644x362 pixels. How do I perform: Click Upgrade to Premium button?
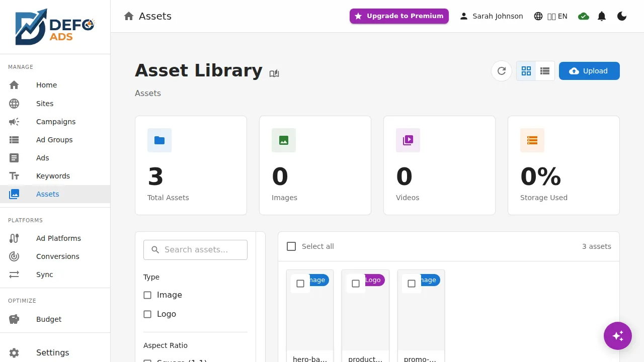(399, 16)
